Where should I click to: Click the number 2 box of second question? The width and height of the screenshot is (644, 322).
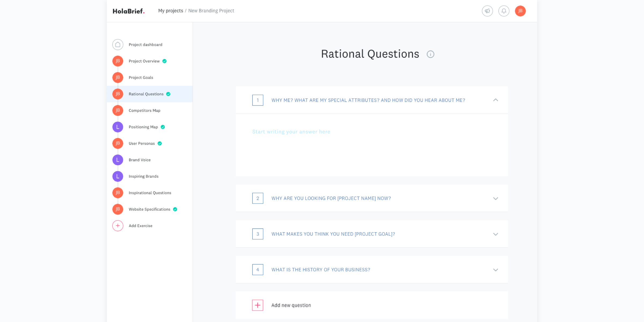[x=258, y=198]
